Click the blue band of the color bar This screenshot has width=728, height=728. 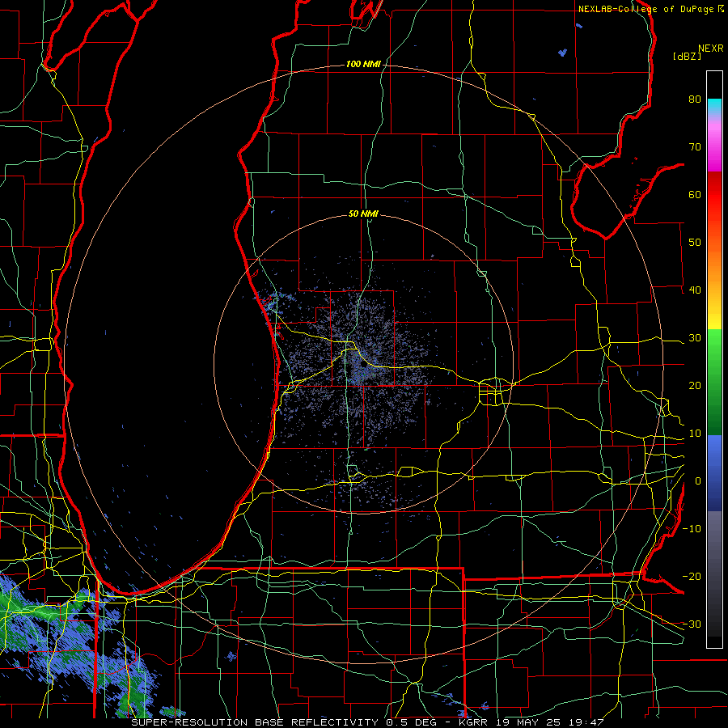coord(714,473)
